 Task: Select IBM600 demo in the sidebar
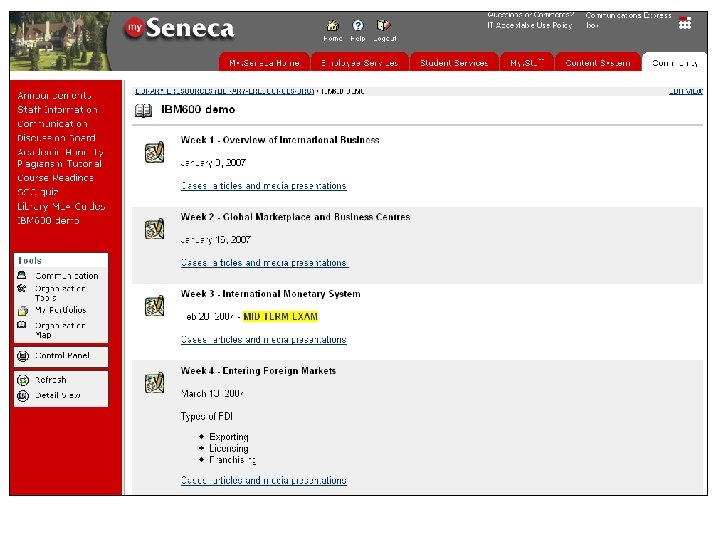click(x=48, y=220)
